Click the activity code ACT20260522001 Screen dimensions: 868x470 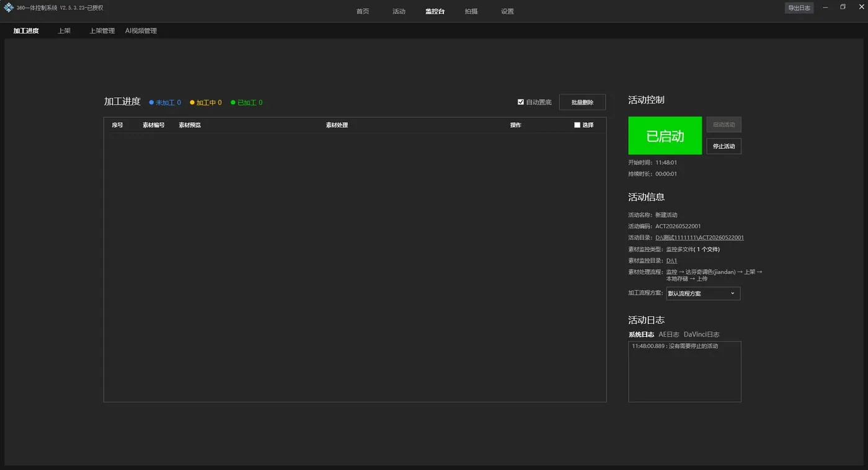[678, 226]
